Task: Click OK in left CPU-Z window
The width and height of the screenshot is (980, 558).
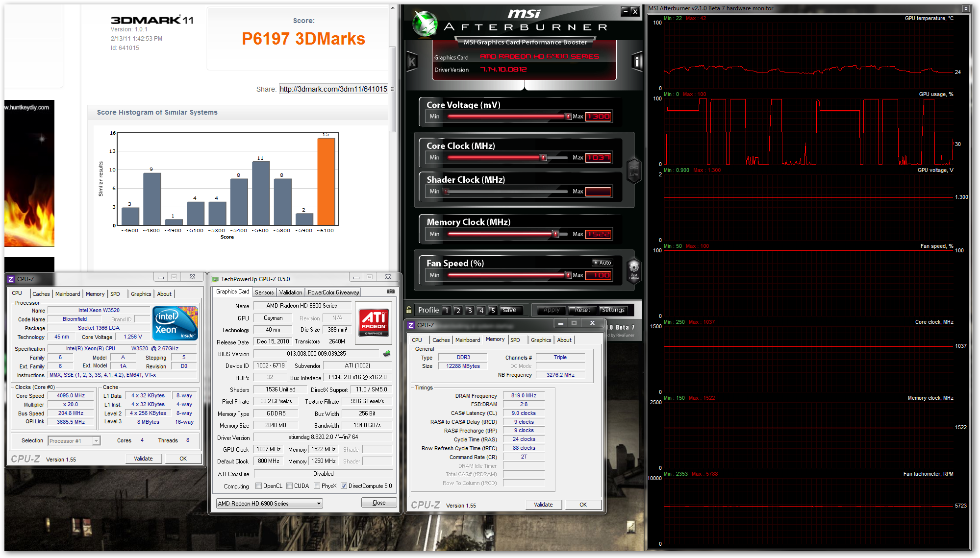Action: pos(183,459)
